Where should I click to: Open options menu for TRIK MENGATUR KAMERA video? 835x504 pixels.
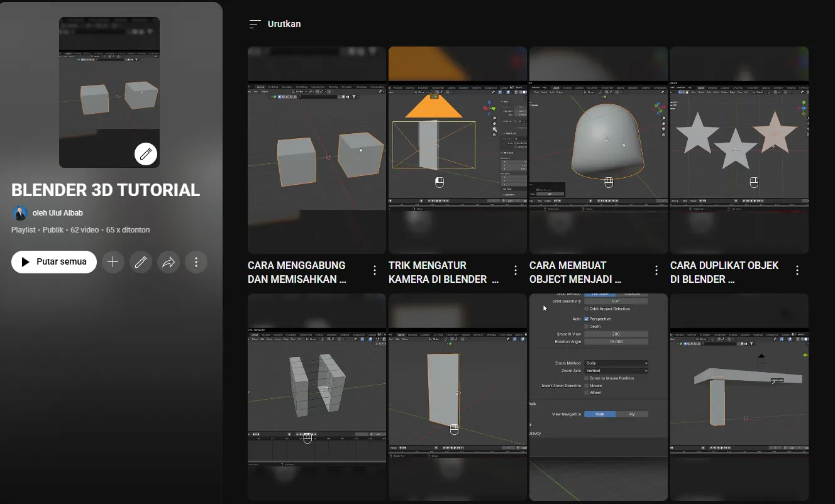point(516,270)
